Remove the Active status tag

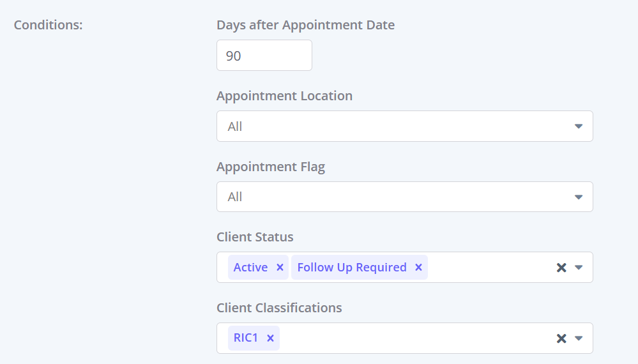(280, 268)
